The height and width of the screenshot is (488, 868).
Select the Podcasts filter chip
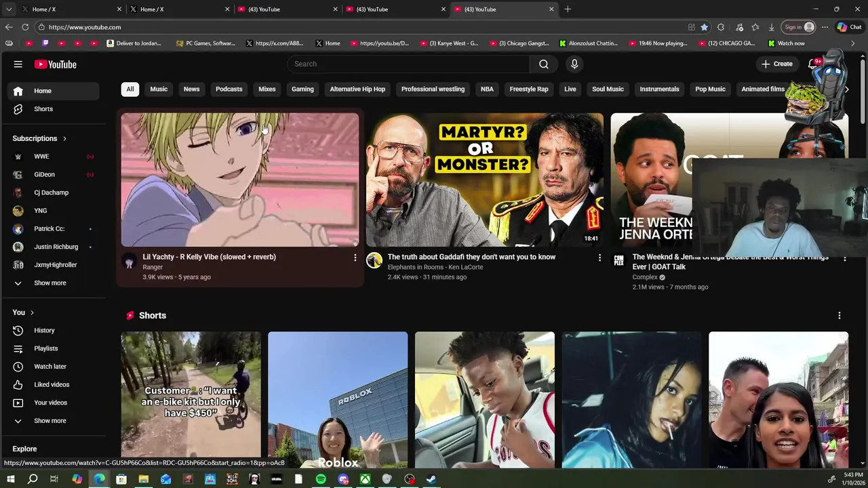(x=229, y=89)
